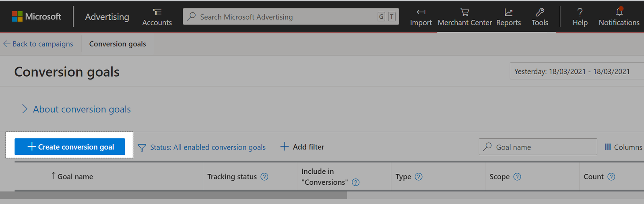This screenshot has width=644, height=204.
Task: Click the Search Microsoft Advertising field
Action: tap(291, 17)
